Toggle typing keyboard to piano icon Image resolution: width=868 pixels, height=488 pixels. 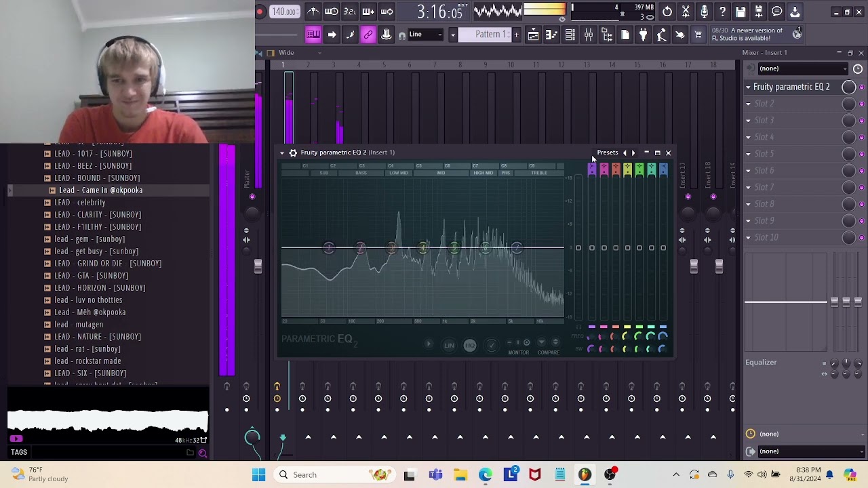click(x=313, y=35)
